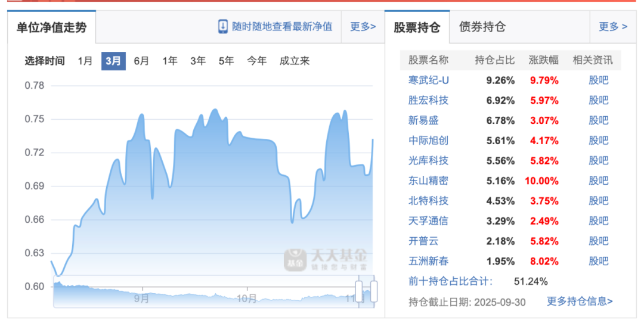Open stock 胜宏科技
The height and width of the screenshot is (320, 644).
428,101
